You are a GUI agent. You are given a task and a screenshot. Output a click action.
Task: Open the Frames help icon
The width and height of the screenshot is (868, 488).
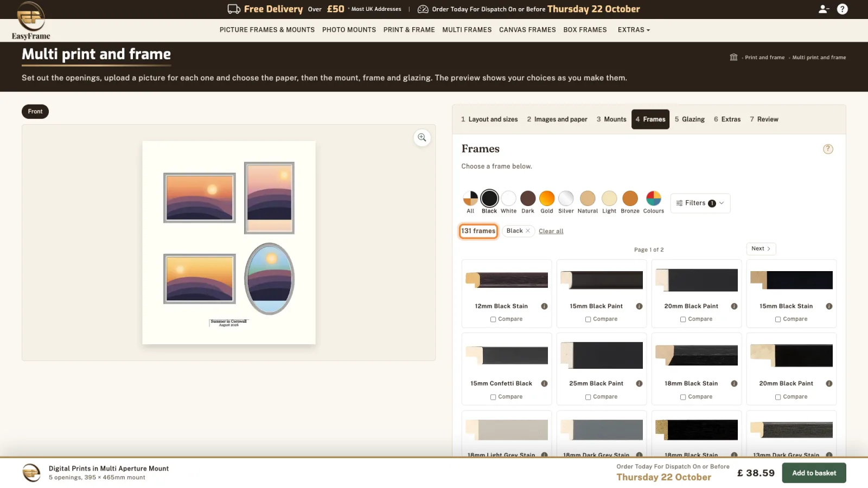pos(828,149)
